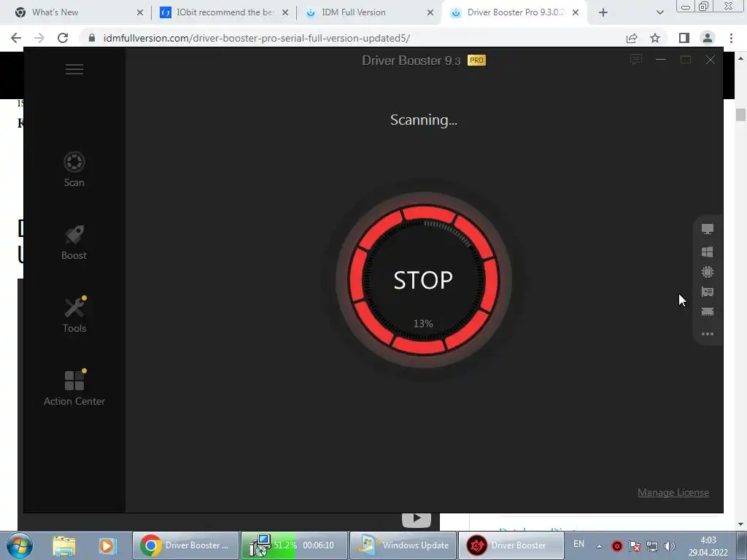Open the Driver Booster hamburger menu
Image resolution: width=747 pixels, height=560 pixels.
tap(74, 69)
